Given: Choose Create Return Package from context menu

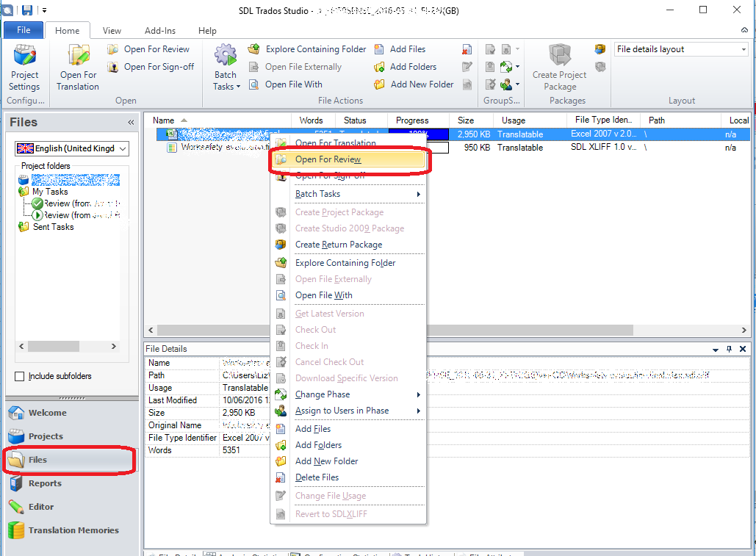Looking at the screenshot, I should [x=338, y=245].
